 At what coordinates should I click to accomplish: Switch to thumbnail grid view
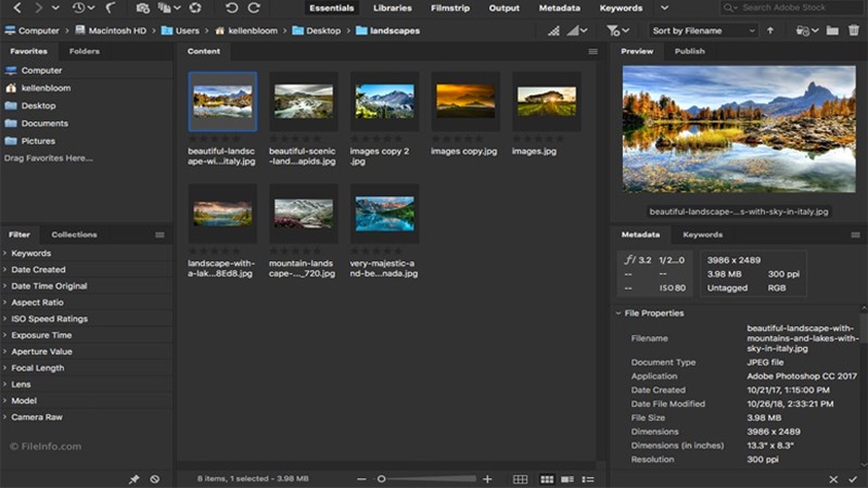pos(546,479)
